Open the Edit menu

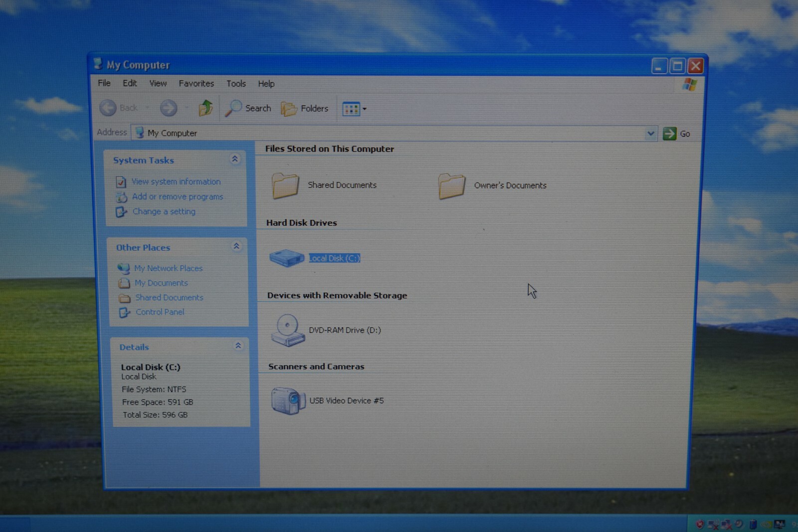130,83
